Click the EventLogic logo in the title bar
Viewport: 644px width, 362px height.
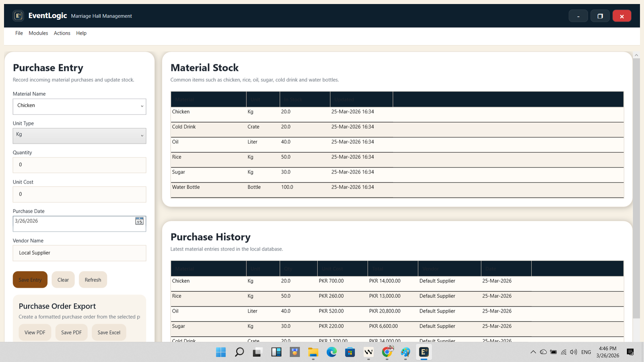tap(18, 15)
